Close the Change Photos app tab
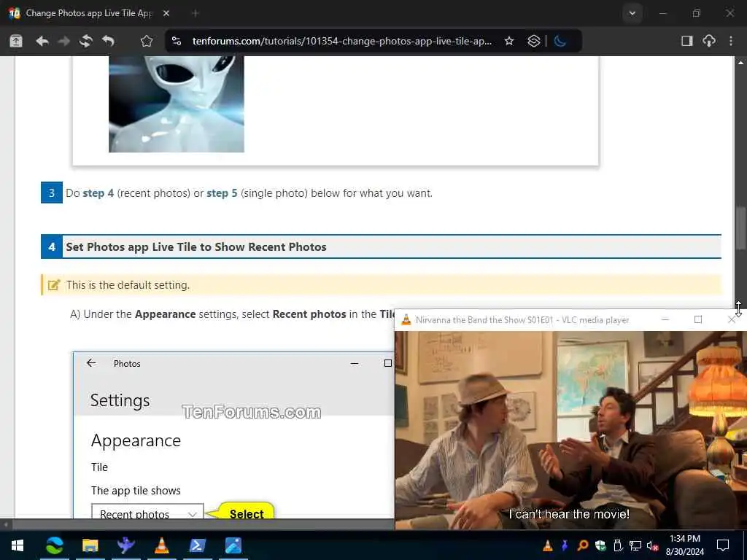This screenshot has height=560, width=747. [x=166, y=13]
